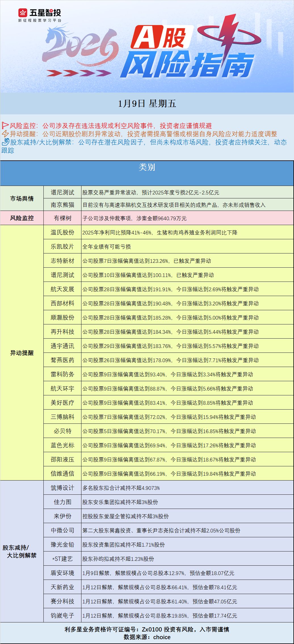294x644 pixels.
Task: Click the 预估金额78.41亿元 unlock description
Action: tap(215, 587)
